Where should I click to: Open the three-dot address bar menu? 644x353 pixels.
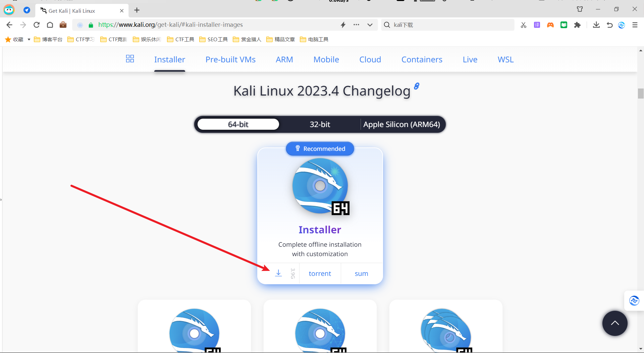tap(356, 25)
